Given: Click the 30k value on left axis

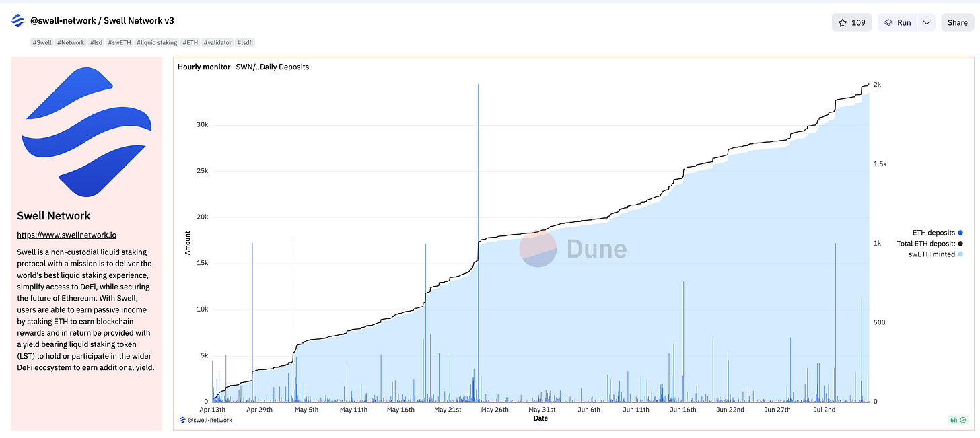Looking at the screenshot, I should pyautogui.click(x=201, y=125).
